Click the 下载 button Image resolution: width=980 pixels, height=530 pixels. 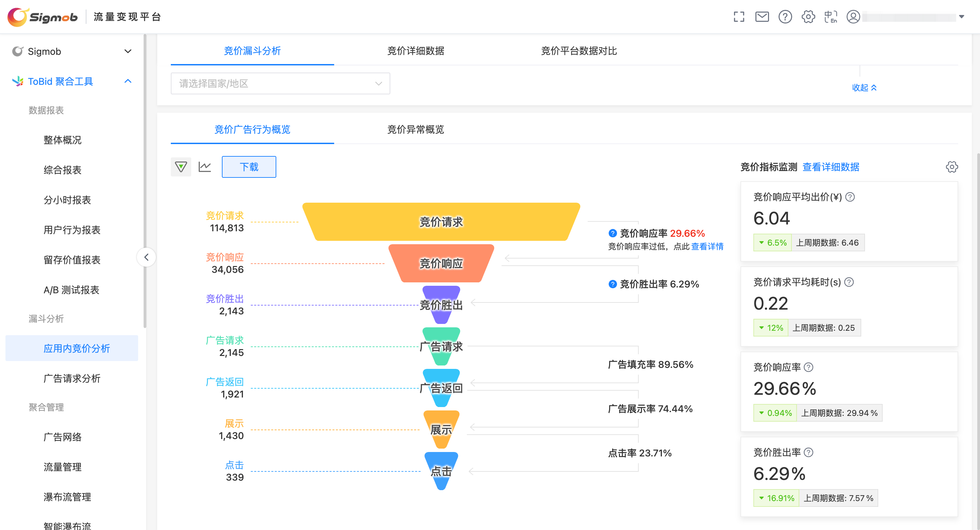[x=249, y=167]
